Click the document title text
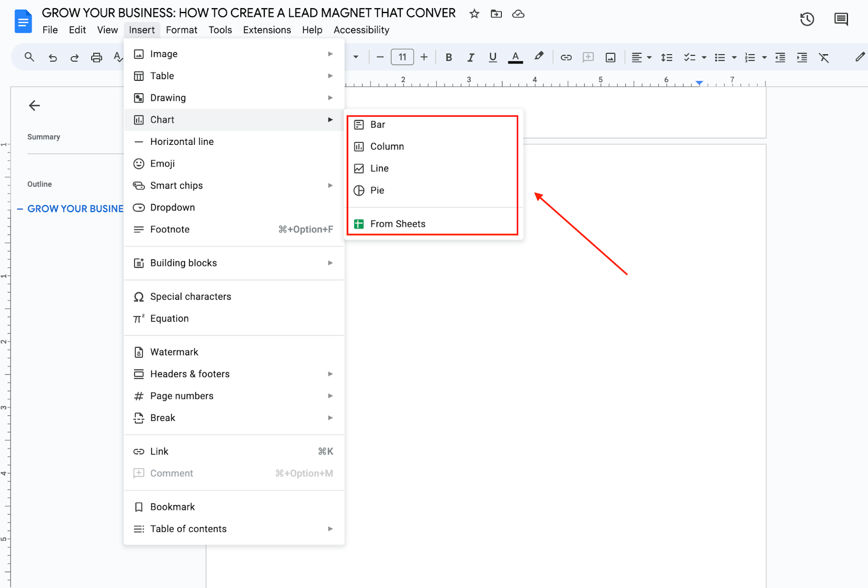Image resolution: width=868 pixels, height=588 pixels. tap(248, 13)
